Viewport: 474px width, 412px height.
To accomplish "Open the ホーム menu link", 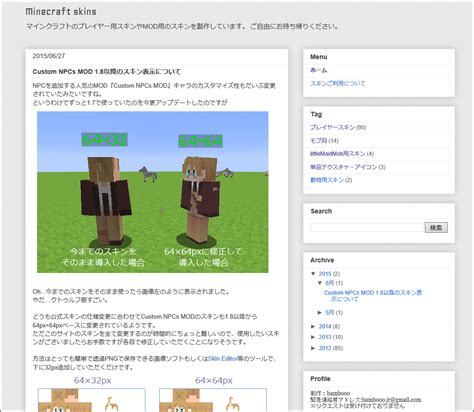I will pos(318,70).
